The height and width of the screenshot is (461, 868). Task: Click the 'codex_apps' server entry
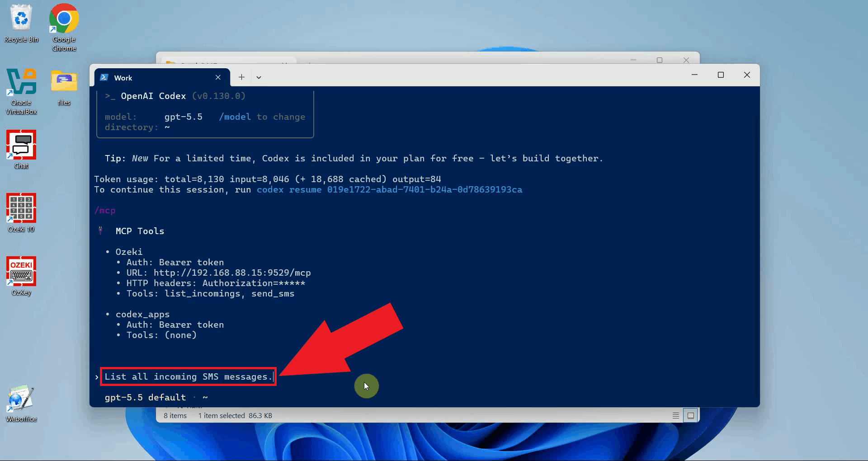coord(142,314)
